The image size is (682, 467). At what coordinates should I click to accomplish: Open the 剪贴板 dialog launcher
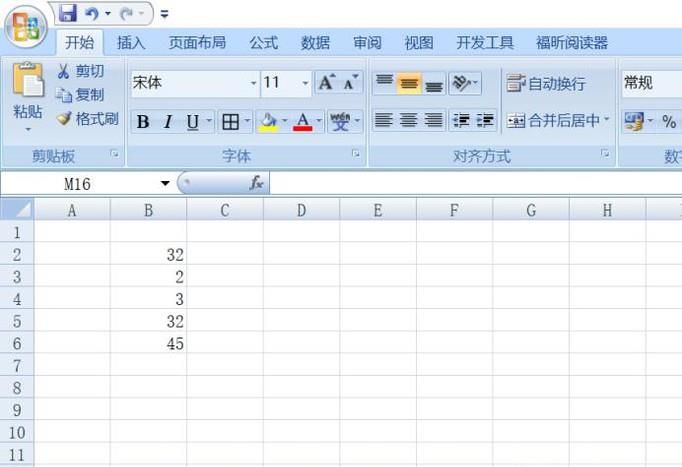coord(115,153)
